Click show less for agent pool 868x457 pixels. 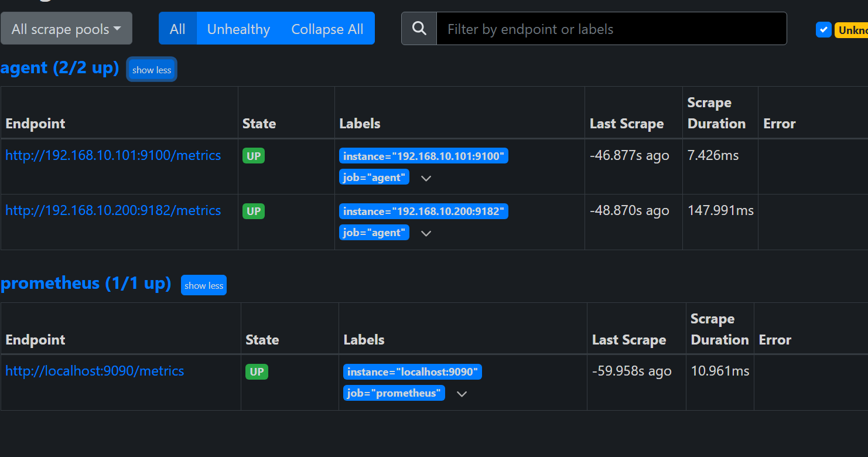click(x=152, y=70)
